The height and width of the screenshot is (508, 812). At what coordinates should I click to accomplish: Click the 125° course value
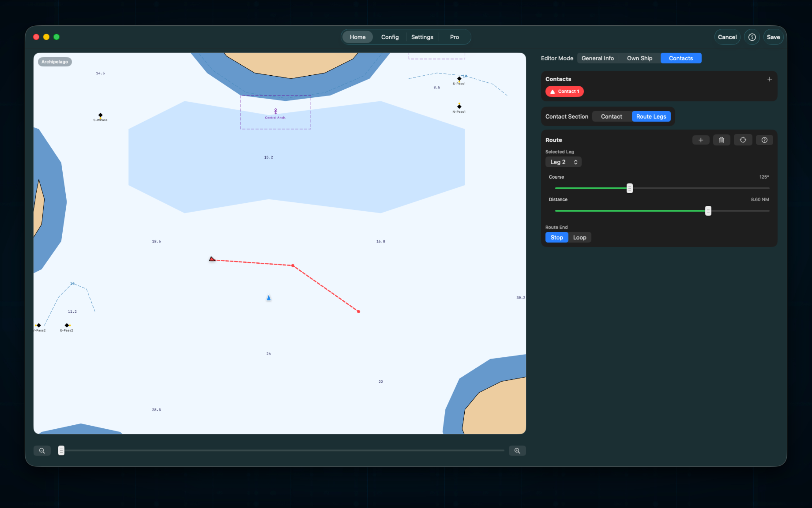click(764, 177)
